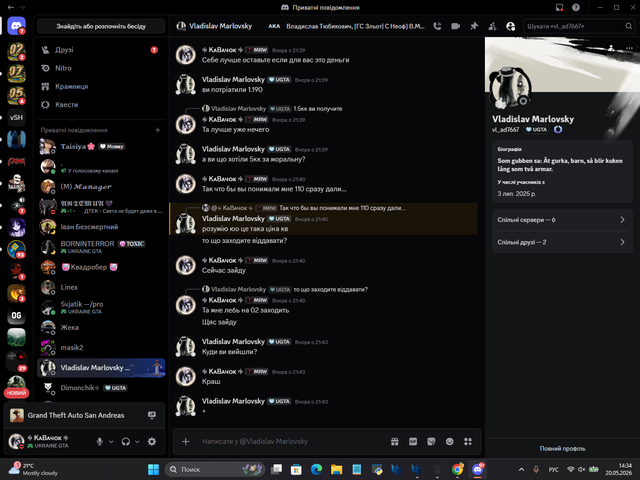Expand output device options arrow next to headphones
Image resolution: width=640 pixels, height=480 pixels.
tap(138, 441)
